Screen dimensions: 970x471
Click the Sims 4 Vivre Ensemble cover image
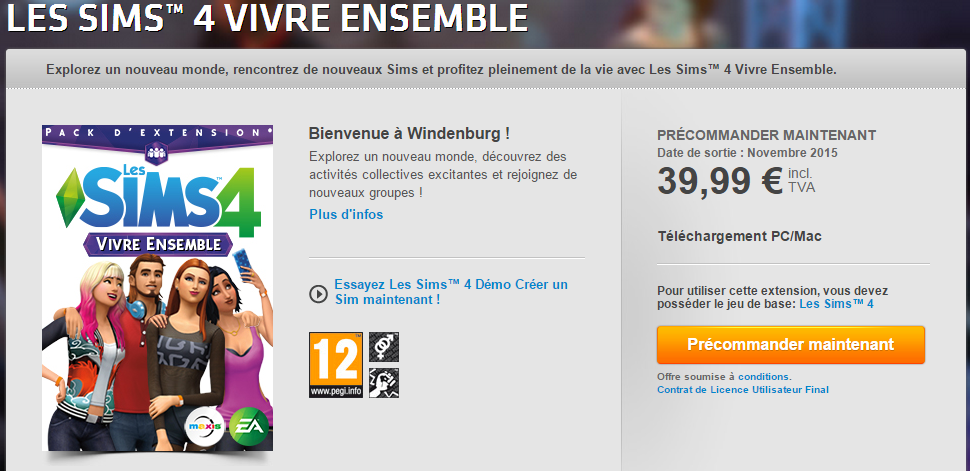pos(157,288)
